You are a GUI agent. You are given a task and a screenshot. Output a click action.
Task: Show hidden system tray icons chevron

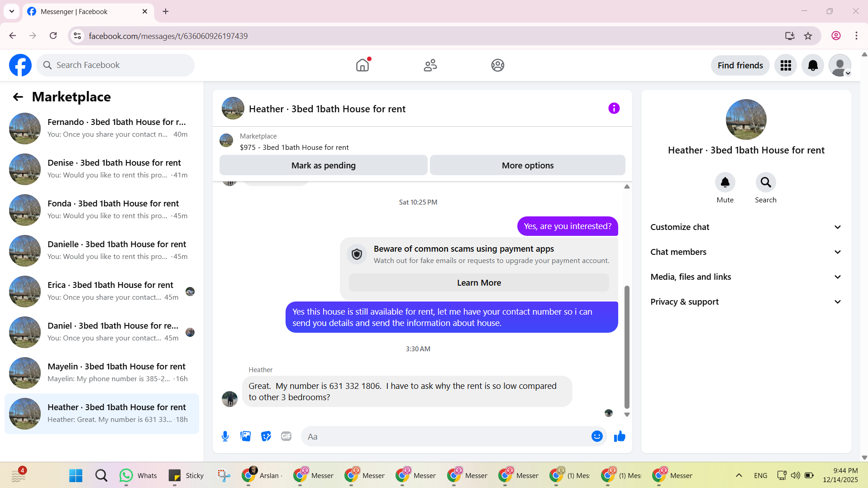pyautogui.click(x=739, y=475)
